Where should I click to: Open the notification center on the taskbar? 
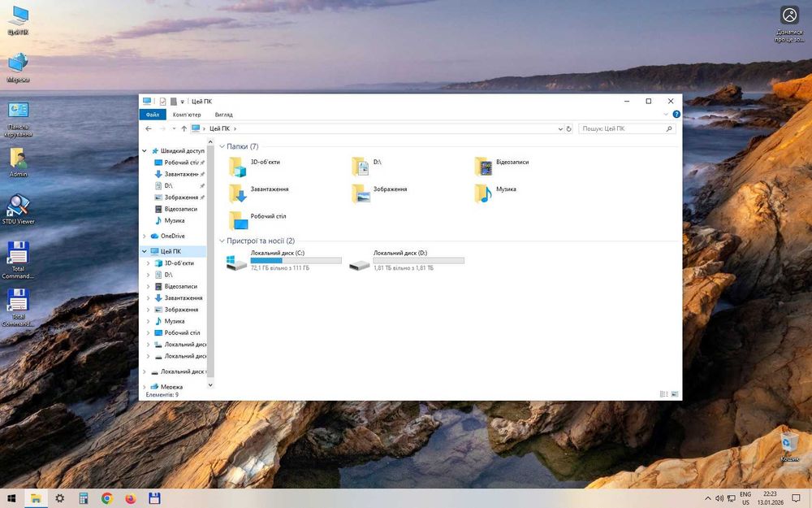796,498
